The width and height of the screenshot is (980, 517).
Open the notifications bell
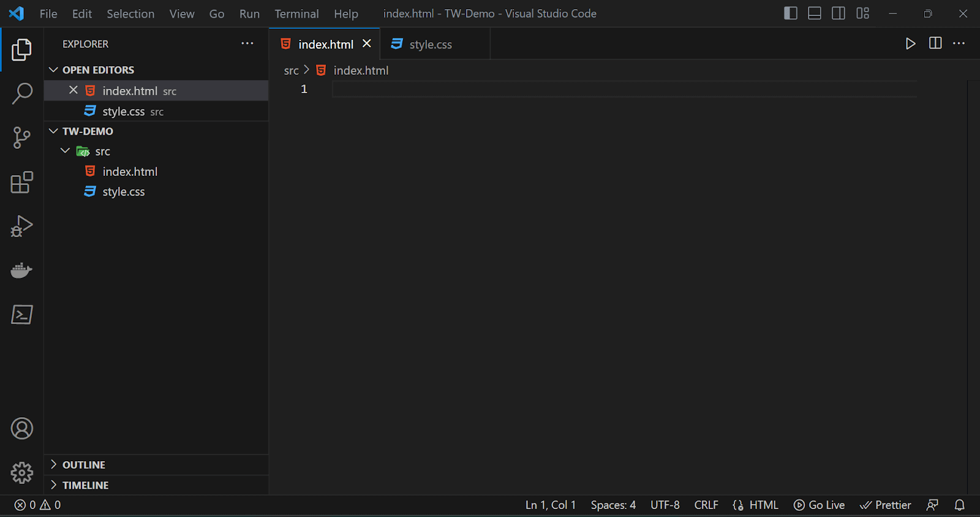960,505
